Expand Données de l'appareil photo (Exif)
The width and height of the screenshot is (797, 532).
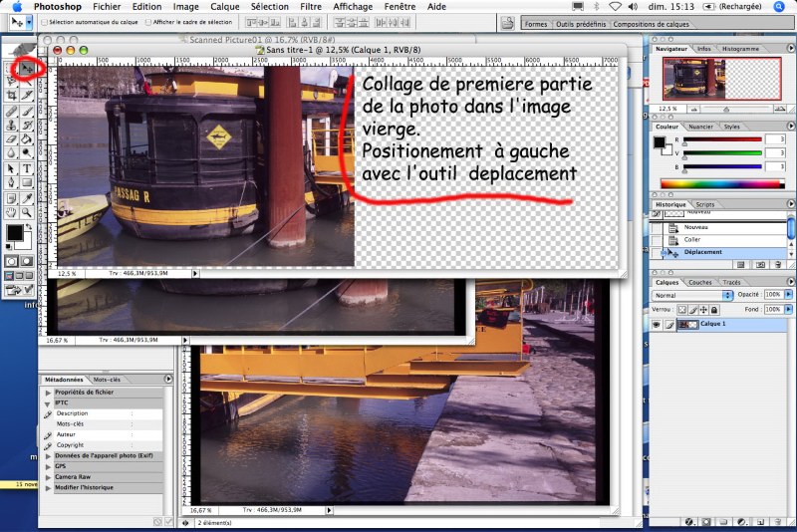coord(48,456)
